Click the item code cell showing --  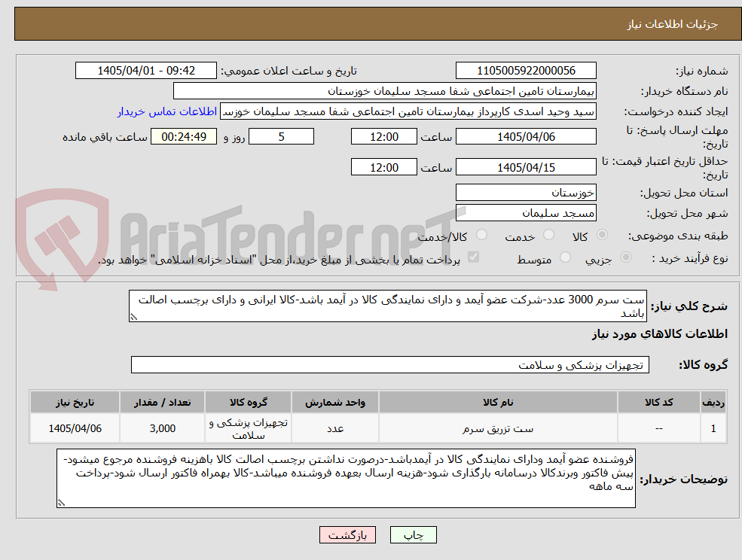(x=658, y=428)
